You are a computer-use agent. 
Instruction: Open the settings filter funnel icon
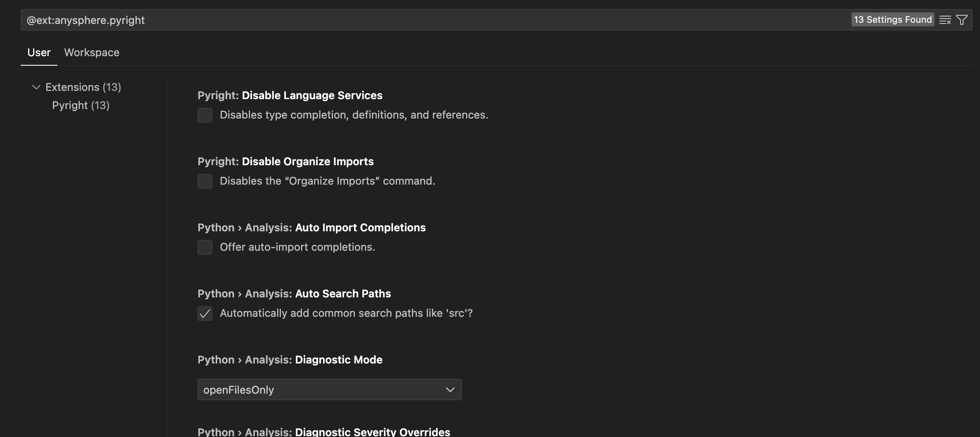coord(962,20)
